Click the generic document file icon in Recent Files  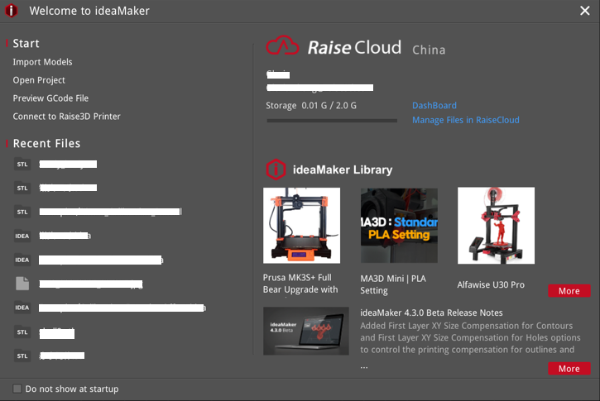pos(22,284)
